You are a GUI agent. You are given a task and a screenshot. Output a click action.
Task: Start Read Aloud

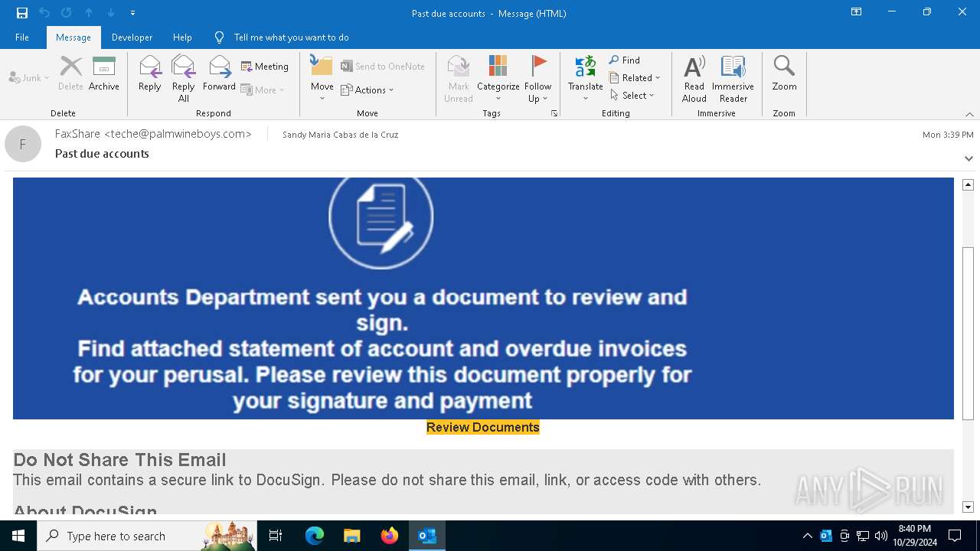694,79
